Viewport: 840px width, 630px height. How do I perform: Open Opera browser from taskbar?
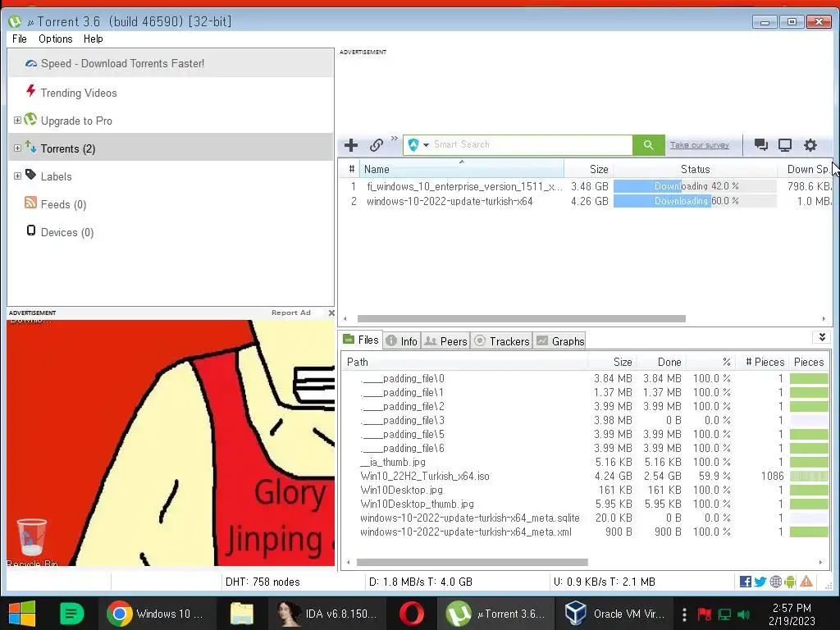click(412, 614)
